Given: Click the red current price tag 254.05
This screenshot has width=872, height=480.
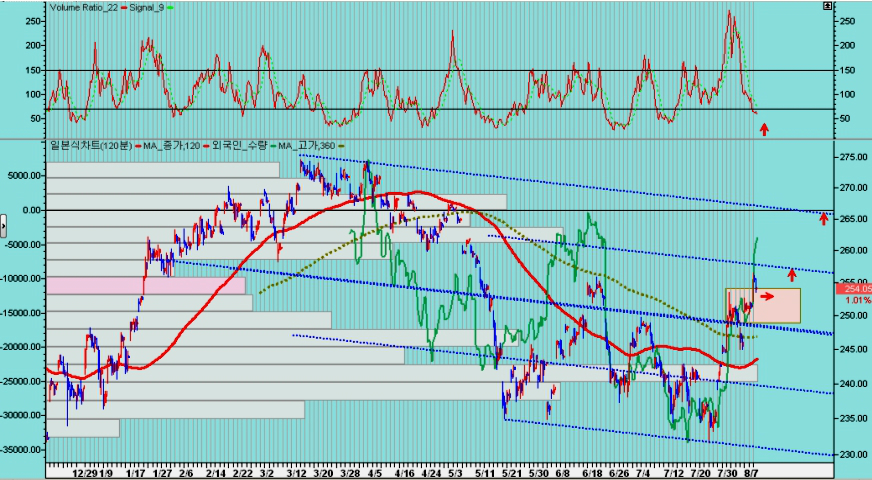Looking at the screenshot, I should click(854, 288).
